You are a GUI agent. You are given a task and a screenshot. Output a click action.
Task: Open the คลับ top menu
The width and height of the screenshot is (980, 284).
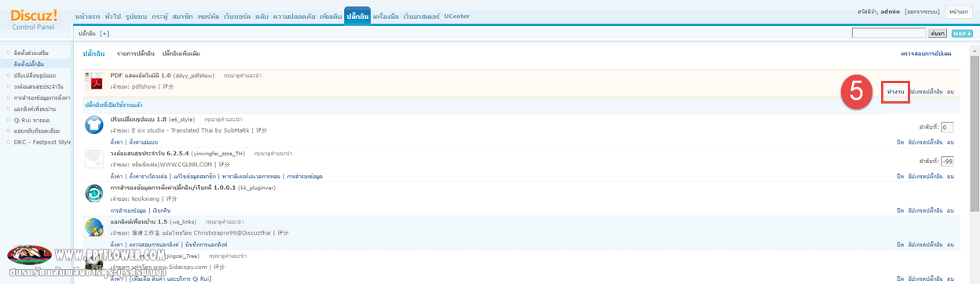coord(262,16)
